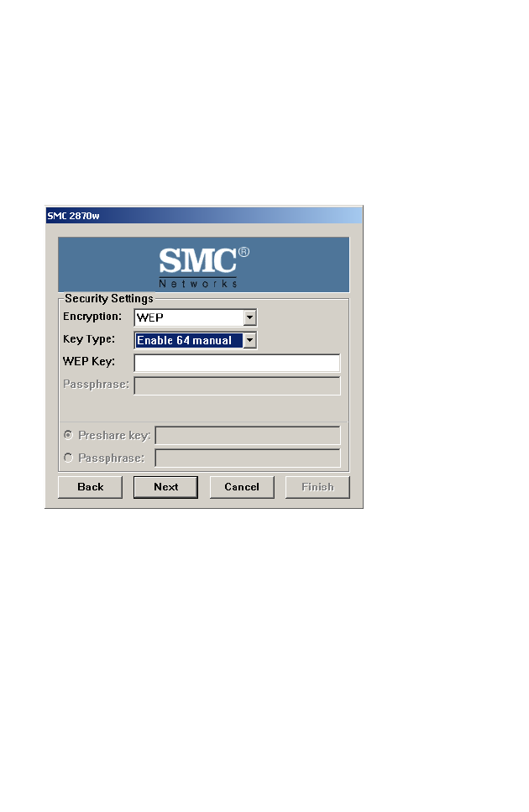Click the greyed-out Finish button
Screen dimensions: 529x812
(317, 487)
